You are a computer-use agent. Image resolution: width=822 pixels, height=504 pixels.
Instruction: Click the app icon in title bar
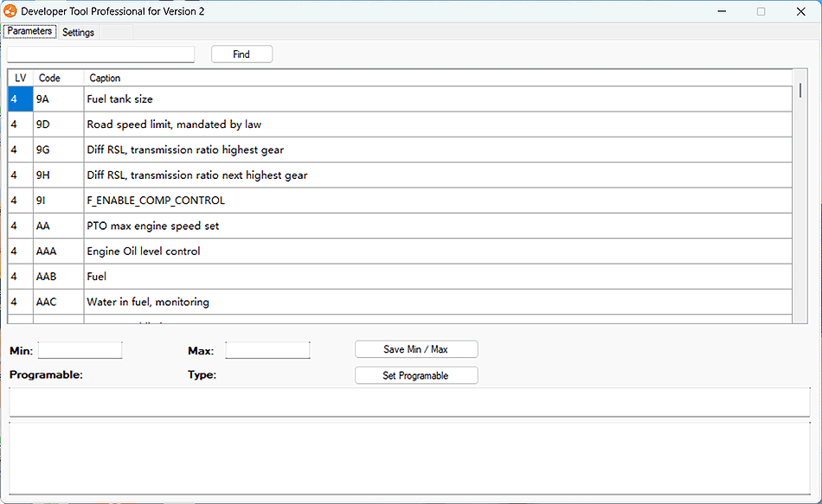(x=10, y=11)
